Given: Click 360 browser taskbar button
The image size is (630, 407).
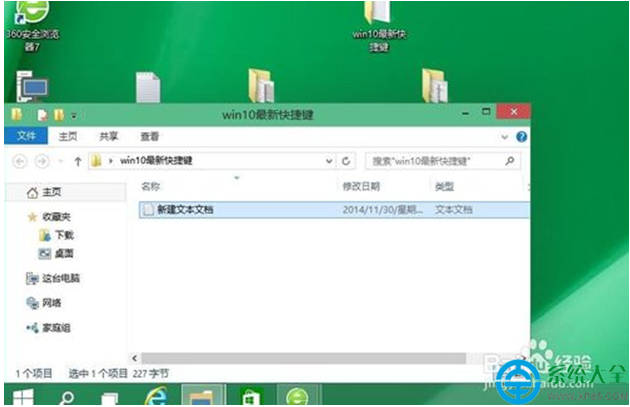Looking at the screenshot, I should tap(298, 395).
